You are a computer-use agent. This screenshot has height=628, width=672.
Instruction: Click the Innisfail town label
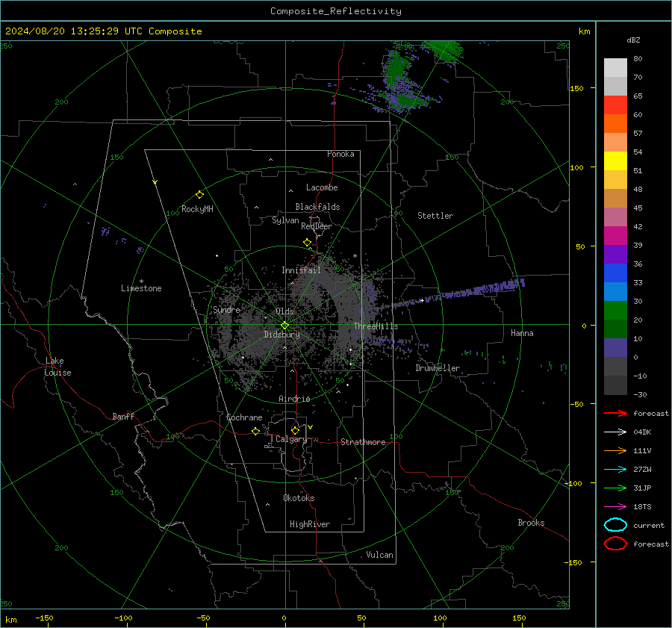click(x=301, y=270)
